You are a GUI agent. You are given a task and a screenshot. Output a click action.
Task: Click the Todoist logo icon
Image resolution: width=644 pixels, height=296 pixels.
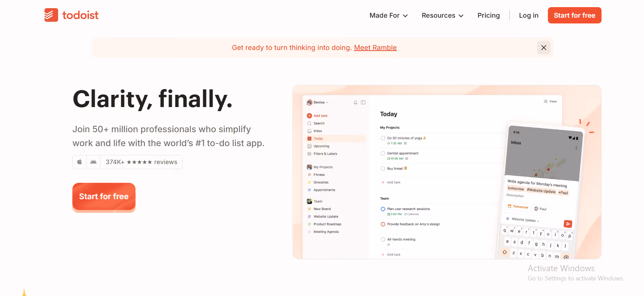[x=51, y=15]
